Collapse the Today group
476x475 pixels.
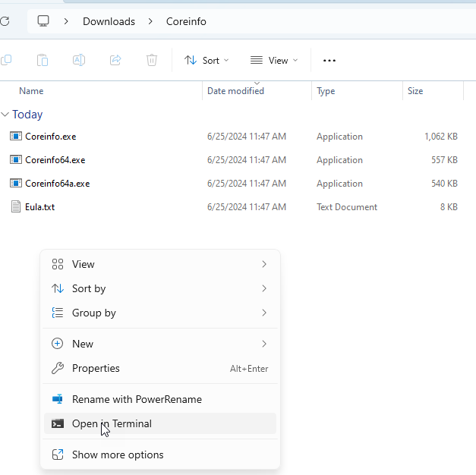pos(5,115)
